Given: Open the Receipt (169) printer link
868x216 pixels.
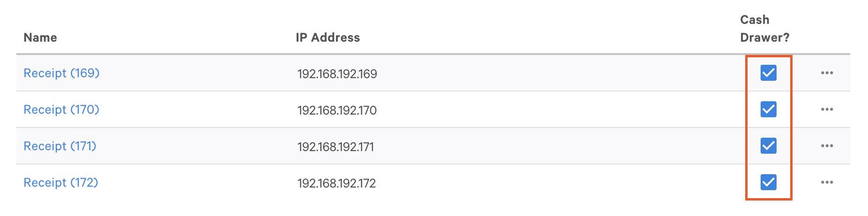Looking at the screenshot, I should point(61,73).
